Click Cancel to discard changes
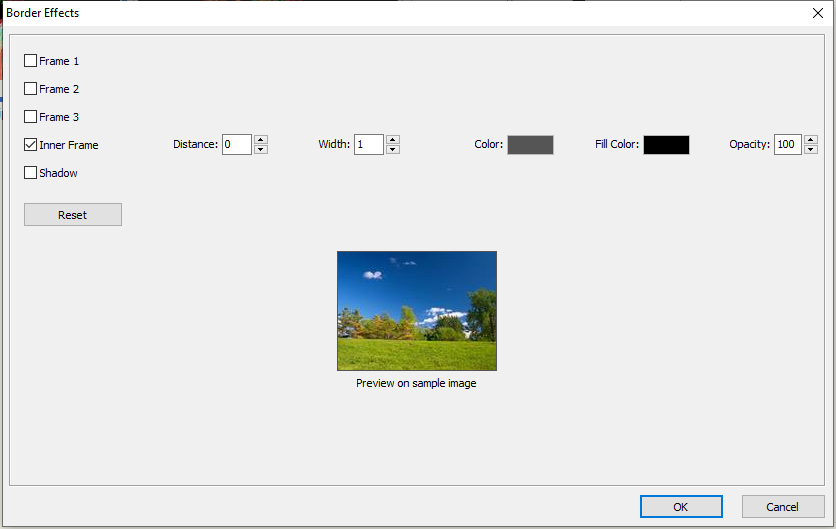This screenshot has height=529, width=836. 783,507
